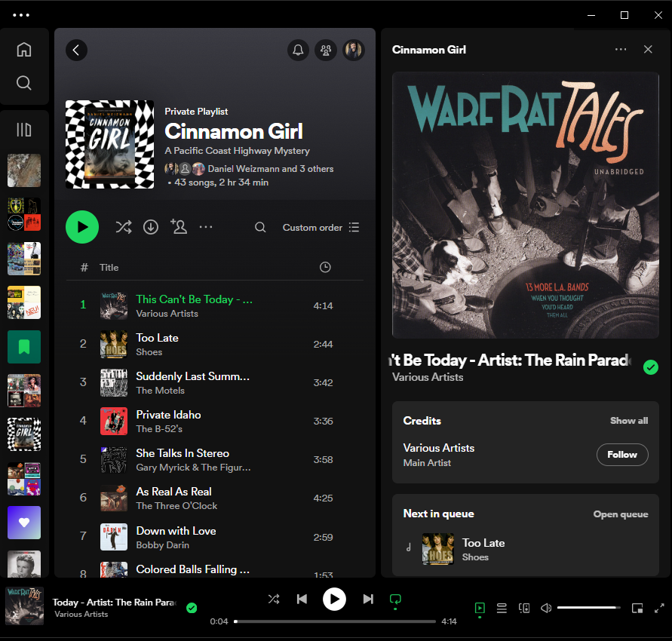672x641 pixels.
Task: Select track Suddenly Last Summer
Action: [x=214, y=382]
